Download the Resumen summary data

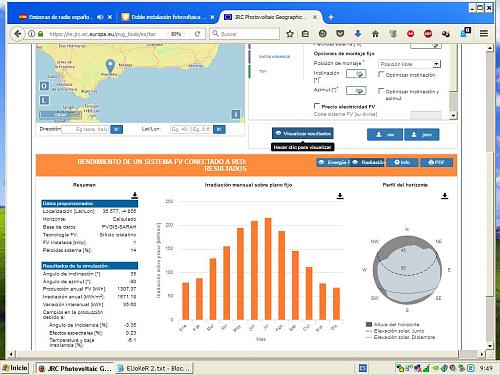click(135, 195)
